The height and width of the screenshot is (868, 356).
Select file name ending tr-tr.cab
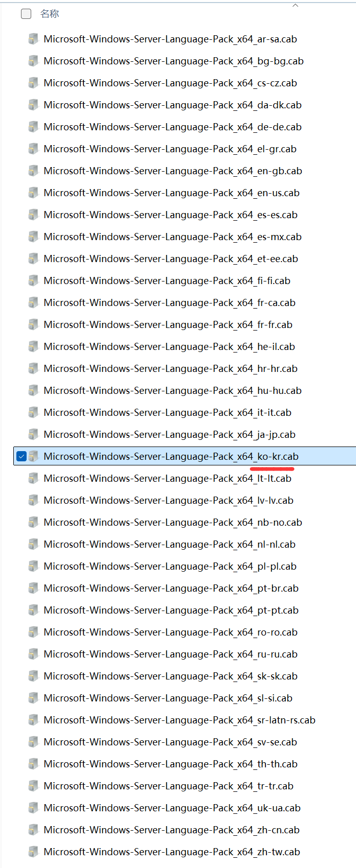(x=168, y=786)
